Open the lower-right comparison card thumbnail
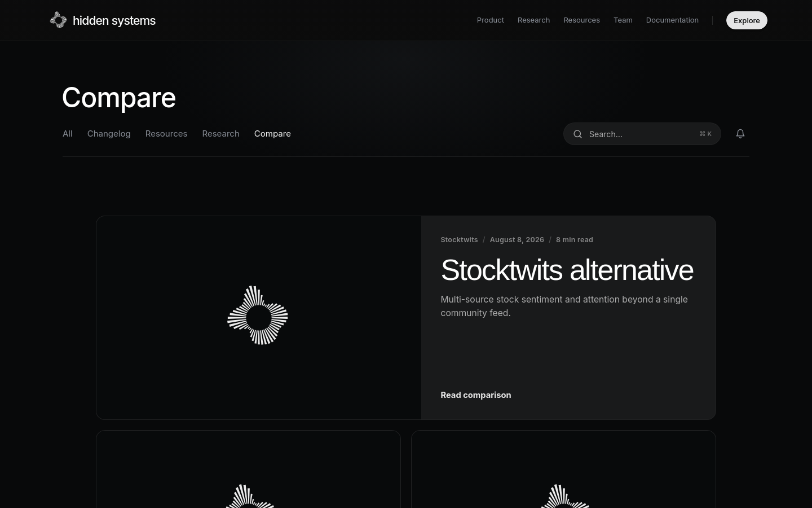The image size is (812, 508). point(563,470)
